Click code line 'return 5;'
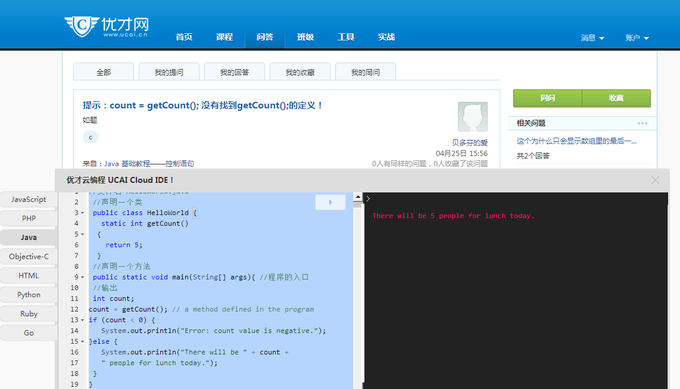The height and width of the screenshot is (389, 680). 124,245
